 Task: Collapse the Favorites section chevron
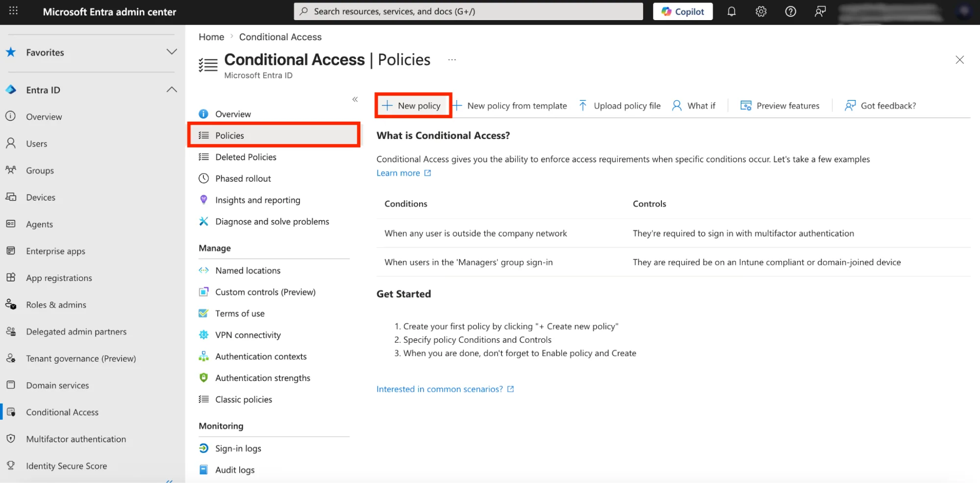coord(172,52)
